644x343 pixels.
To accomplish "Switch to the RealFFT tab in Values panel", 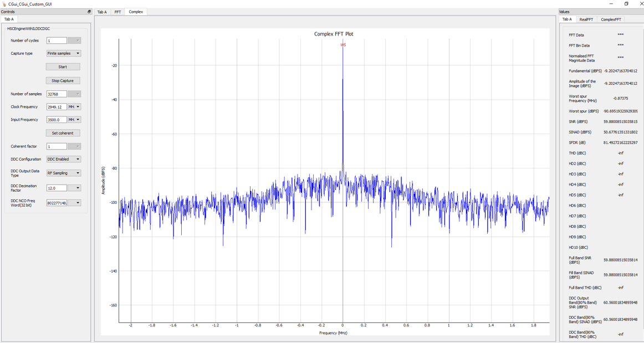I will click(585, 19).
